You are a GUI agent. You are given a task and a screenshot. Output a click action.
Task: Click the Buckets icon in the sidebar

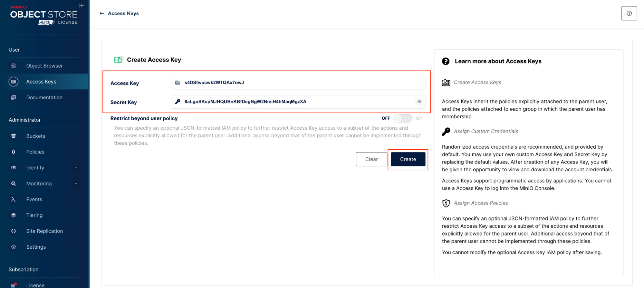[14, 136]
